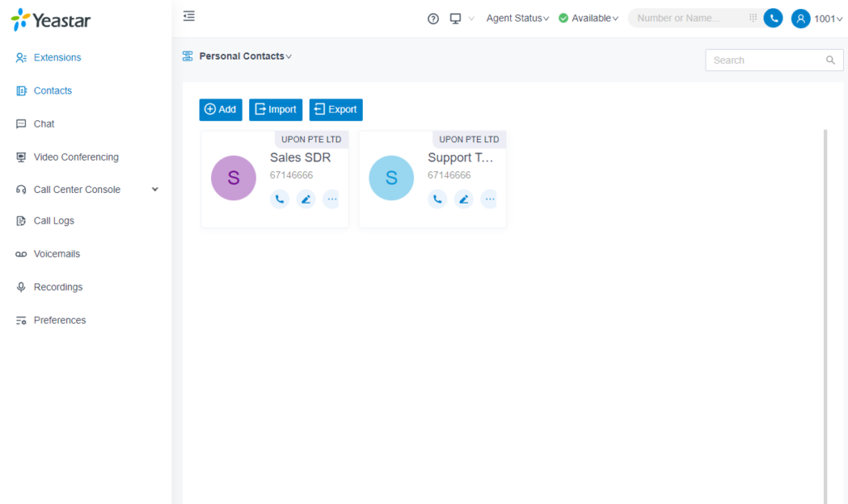Expand the Call Center Console section
848x504 pixels.
(154, 189)
